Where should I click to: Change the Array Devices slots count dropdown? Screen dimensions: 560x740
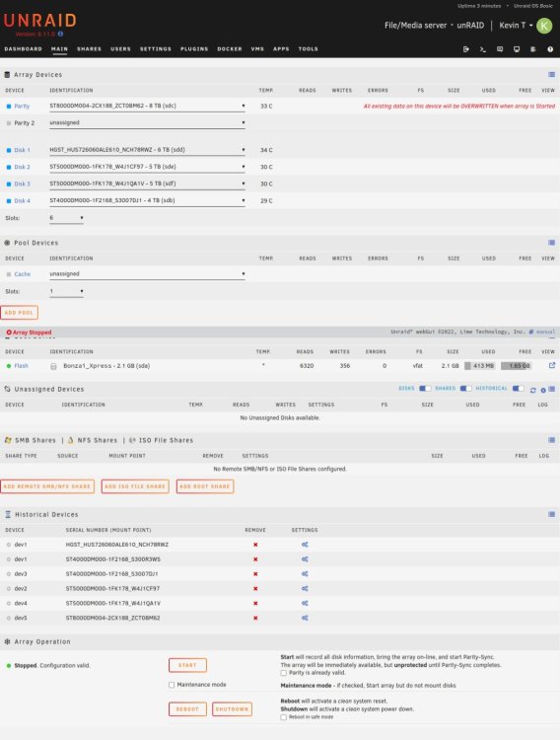pyautogui.click(x=66, y=218)
